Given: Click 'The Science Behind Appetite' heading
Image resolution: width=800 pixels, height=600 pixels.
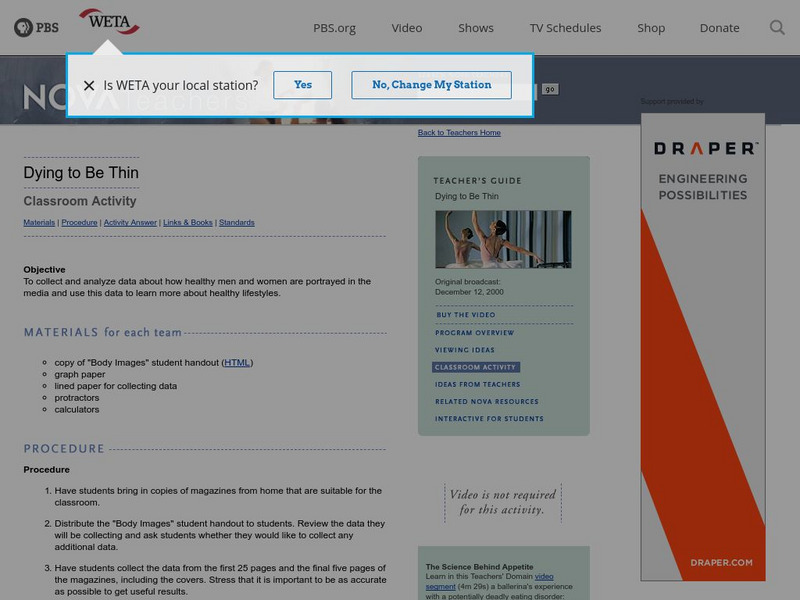Looking at the screenshot, I should [x=480, y=567].
